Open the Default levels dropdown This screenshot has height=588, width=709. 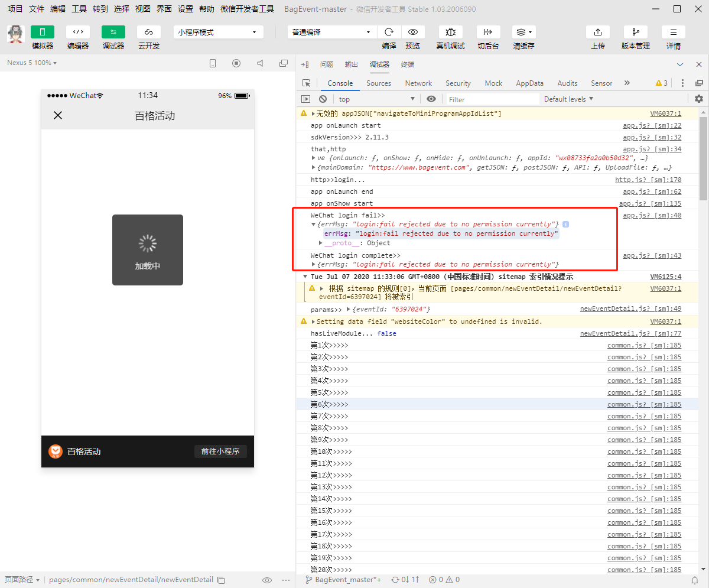pyautogui.click(x=568, y=99)
